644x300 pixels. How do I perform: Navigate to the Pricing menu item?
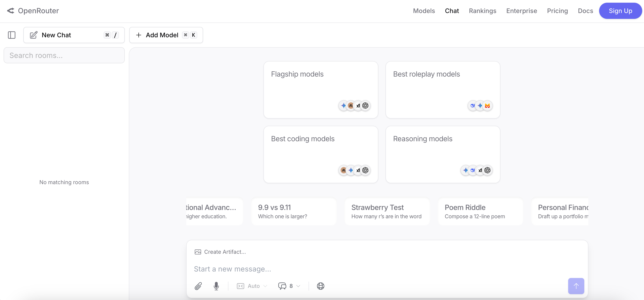coord(557,11)
